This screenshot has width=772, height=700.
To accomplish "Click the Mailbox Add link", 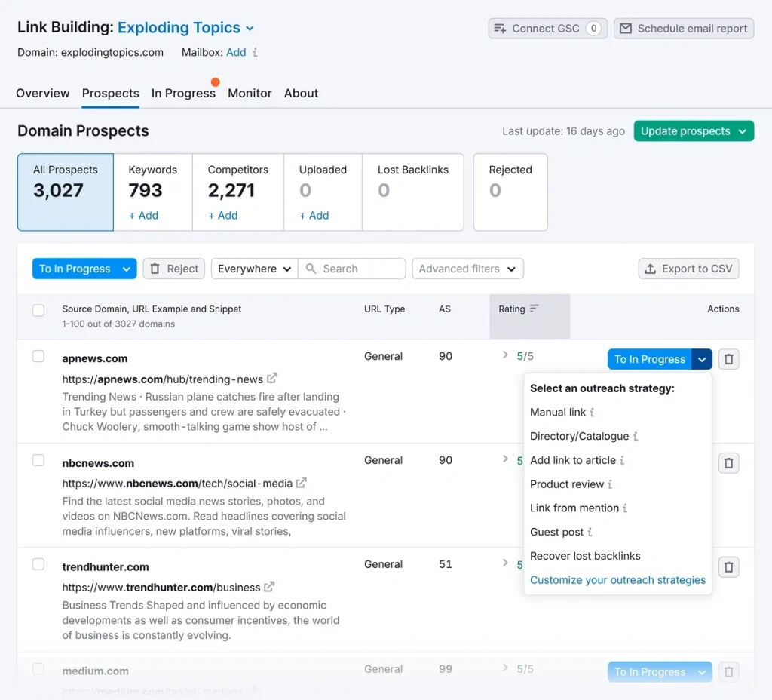I will (x=236, y=52).
